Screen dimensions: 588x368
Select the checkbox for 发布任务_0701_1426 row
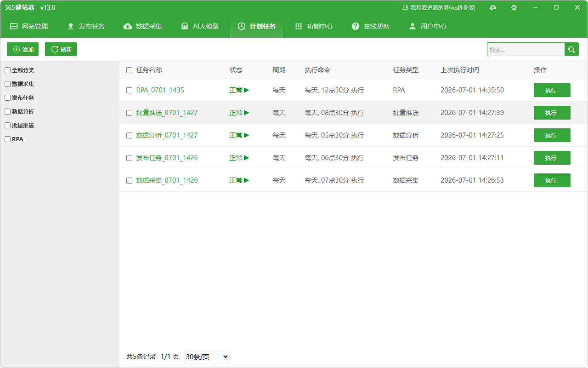point(129,158)
